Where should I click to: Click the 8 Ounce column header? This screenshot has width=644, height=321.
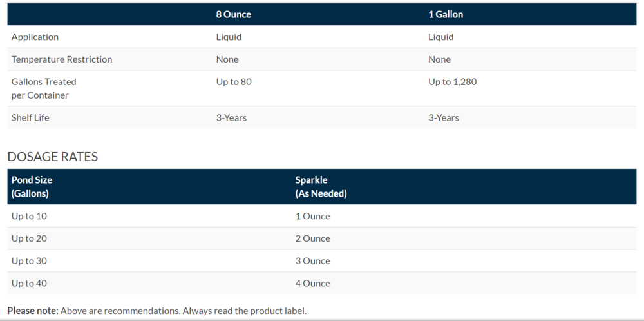click(x=233, y=14)
